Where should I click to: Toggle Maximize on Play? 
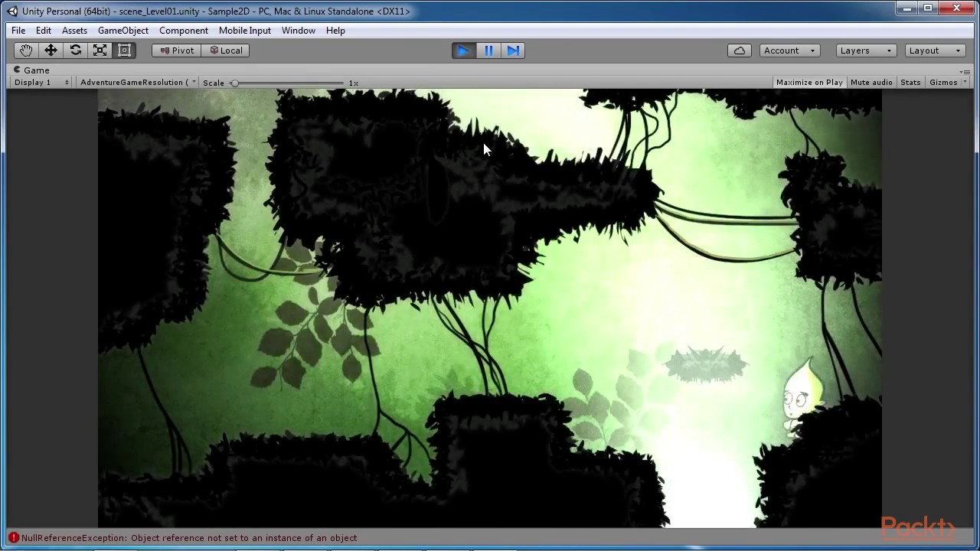click(x=809, y=83)
